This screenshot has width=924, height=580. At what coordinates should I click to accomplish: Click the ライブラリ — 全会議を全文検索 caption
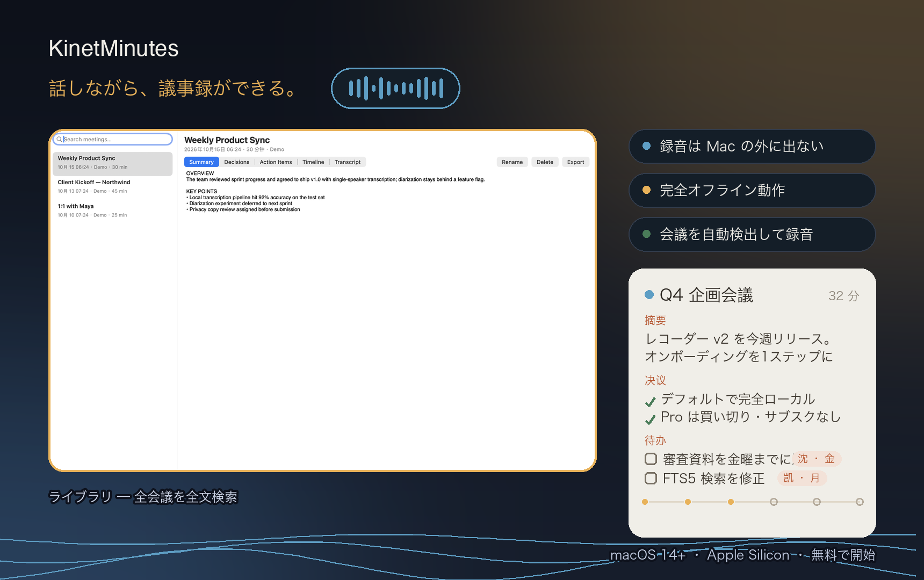pyautogui.click(x=143, y=497)
